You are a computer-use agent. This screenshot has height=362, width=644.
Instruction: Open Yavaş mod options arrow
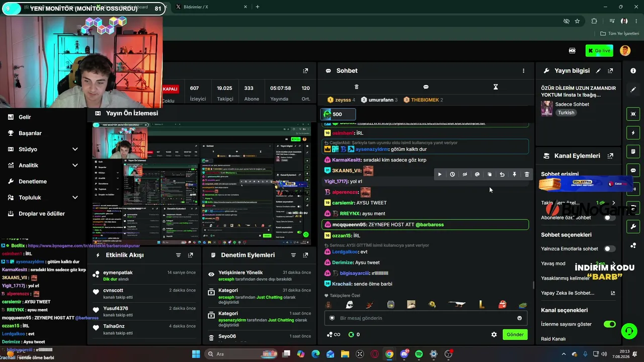[613, 263]
